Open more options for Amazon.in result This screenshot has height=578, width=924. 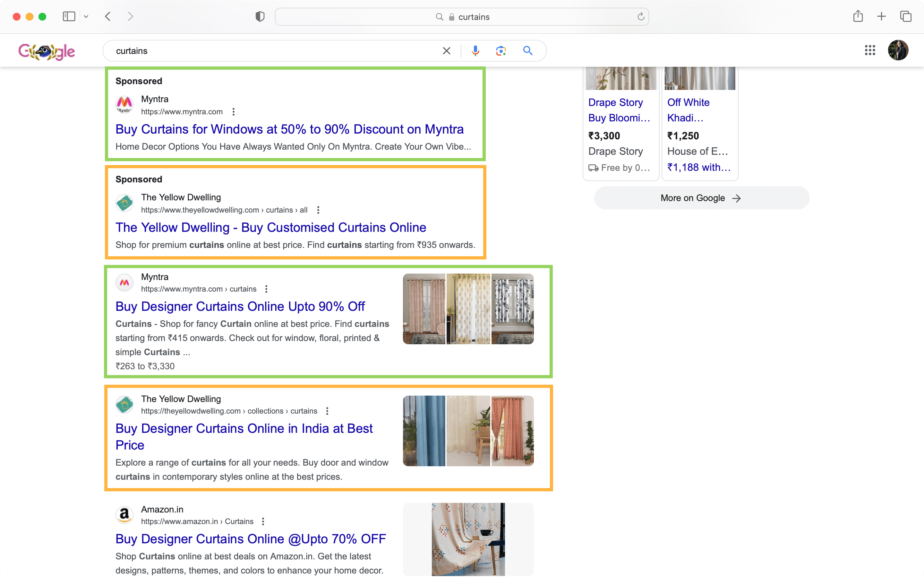pos(263,521)
